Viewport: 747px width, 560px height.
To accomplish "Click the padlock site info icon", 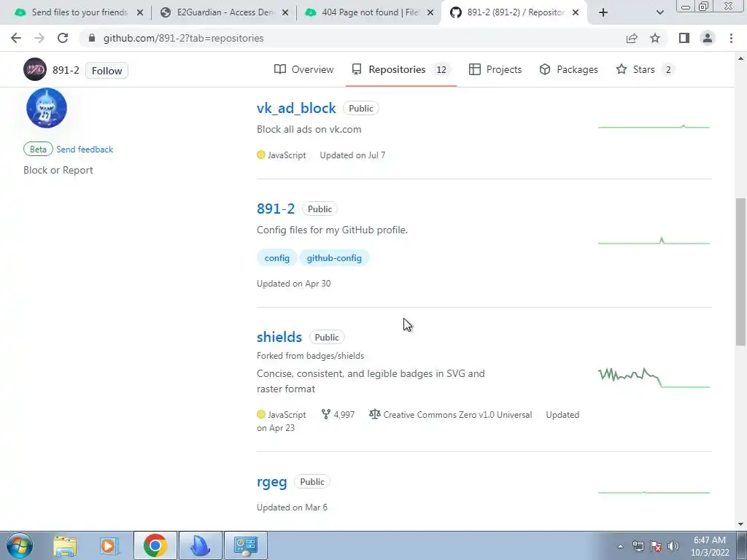I will point(92,38).
